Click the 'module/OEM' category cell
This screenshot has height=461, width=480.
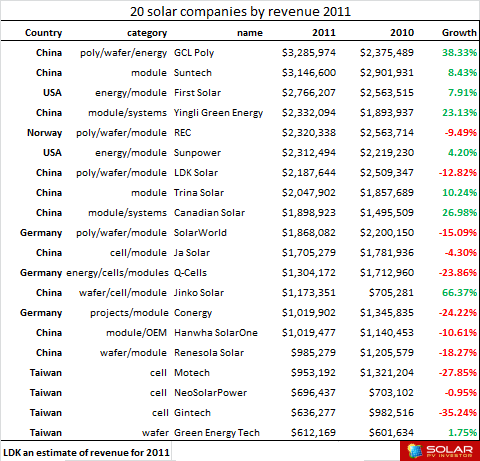pyautogui.click(x=136, y=333)
